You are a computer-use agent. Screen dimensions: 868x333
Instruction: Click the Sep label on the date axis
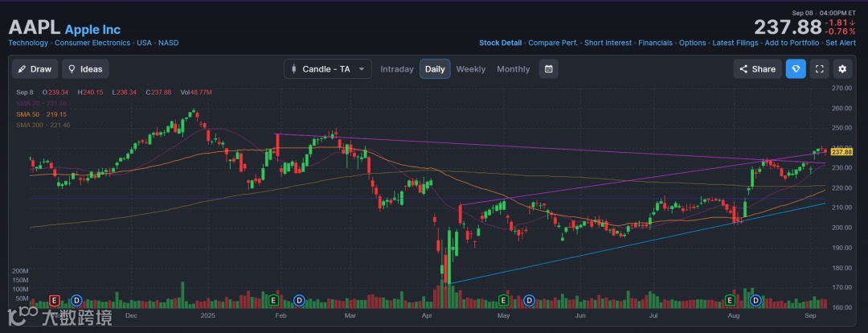pyautogui.click(x=810, y=316)
